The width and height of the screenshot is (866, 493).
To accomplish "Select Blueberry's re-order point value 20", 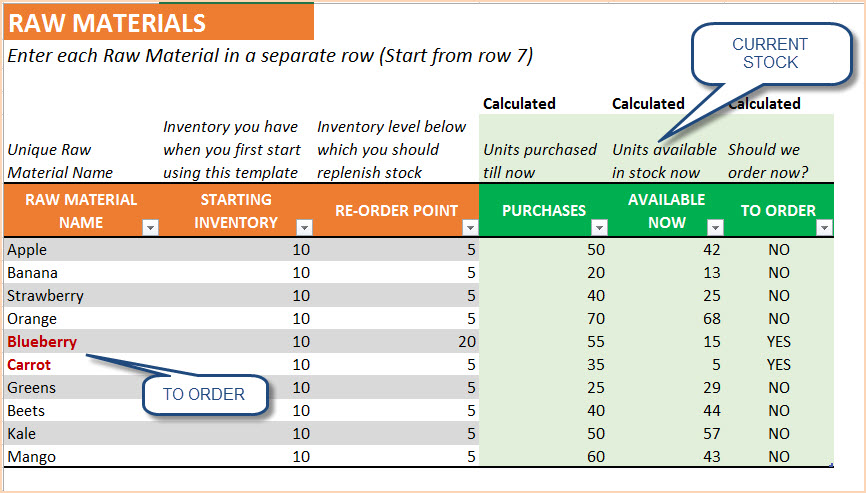I will coord(396,341).
